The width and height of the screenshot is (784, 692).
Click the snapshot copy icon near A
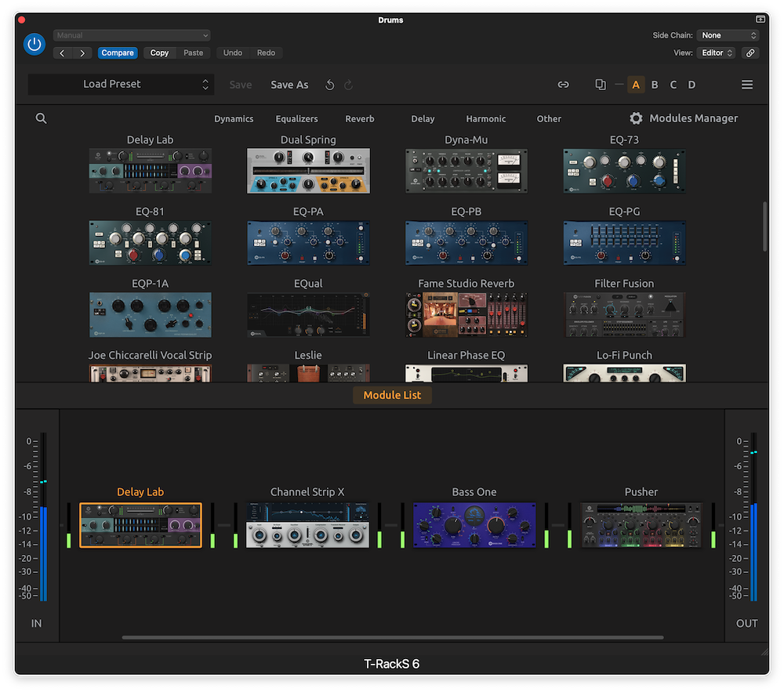(600, 84)
